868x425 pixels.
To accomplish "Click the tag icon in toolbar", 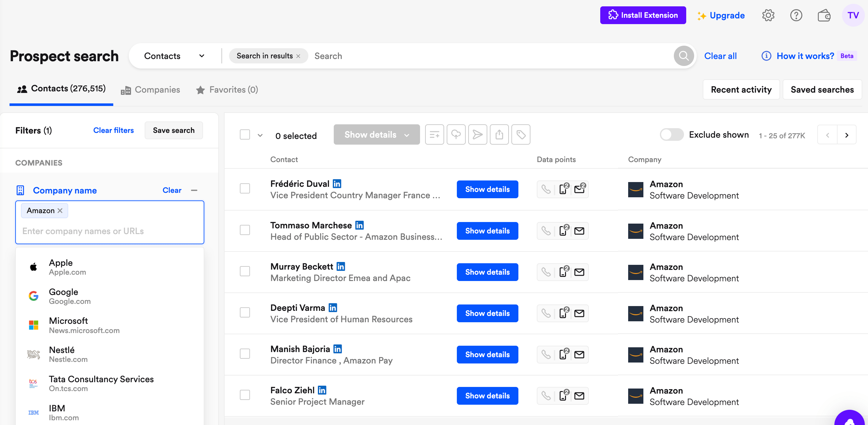I will click(x=521, y=135).
